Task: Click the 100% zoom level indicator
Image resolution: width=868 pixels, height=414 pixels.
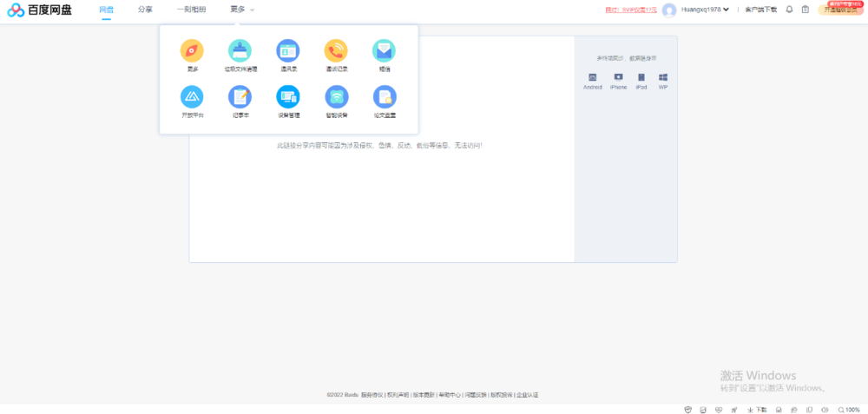Action: point(849,410)
